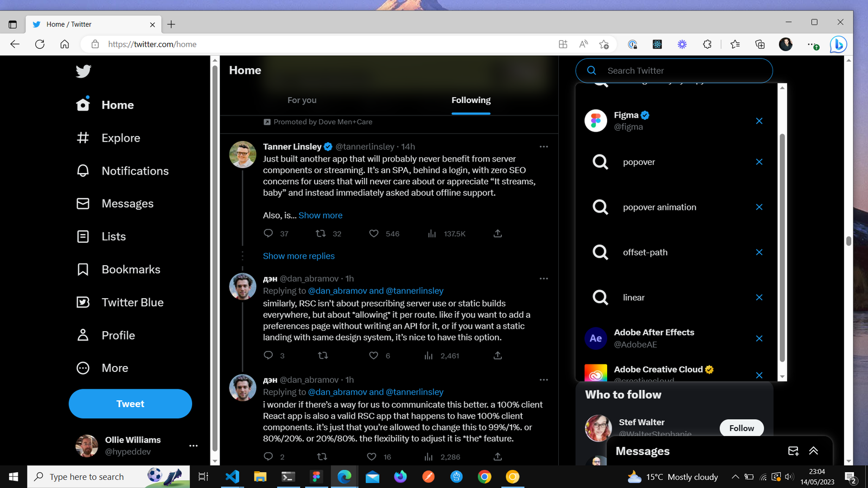Retweet dan_abramov's reply
Image resolution: width=868 pixels, height=488 pixels.
(x=323, y=355)
